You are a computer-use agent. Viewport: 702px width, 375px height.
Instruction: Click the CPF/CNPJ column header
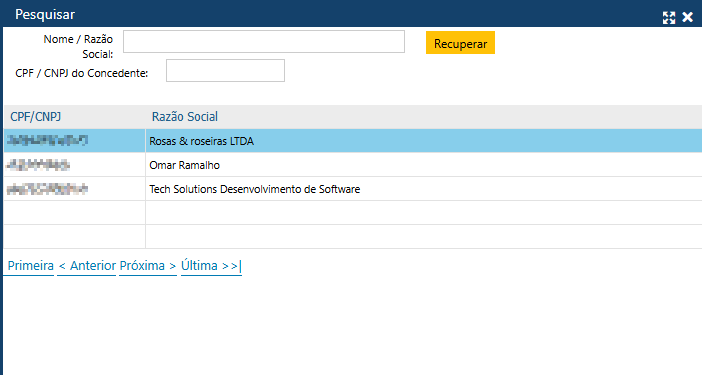[x=36, y=117]
